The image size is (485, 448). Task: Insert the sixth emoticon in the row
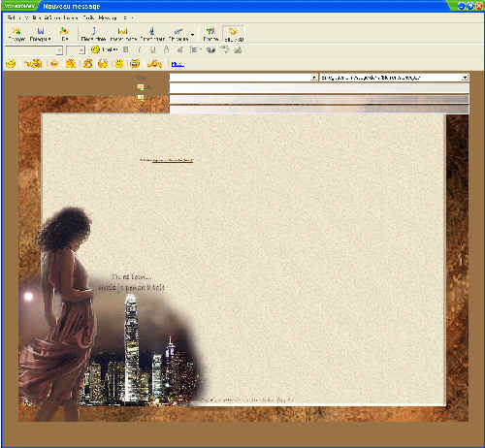[x=103, y=64]
